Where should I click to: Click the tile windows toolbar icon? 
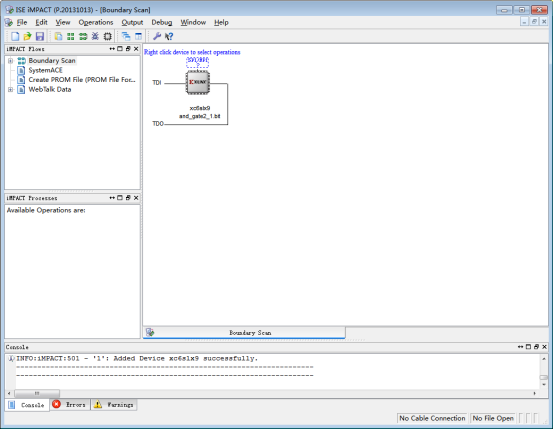138,36
